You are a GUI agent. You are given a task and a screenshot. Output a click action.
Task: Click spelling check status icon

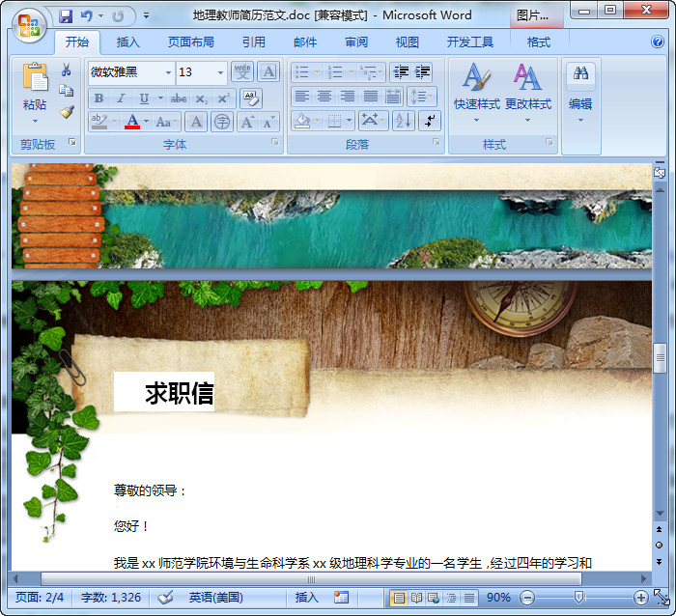165,598
